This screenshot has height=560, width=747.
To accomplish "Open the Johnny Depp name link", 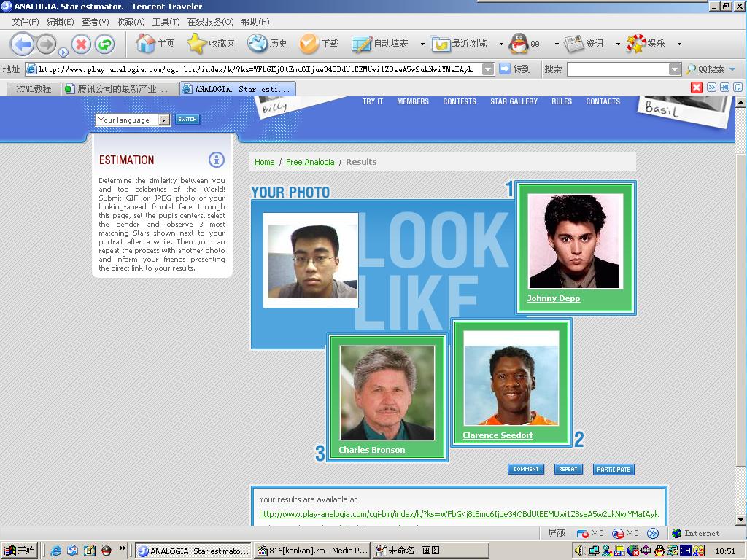I will [x=554, y=298].
